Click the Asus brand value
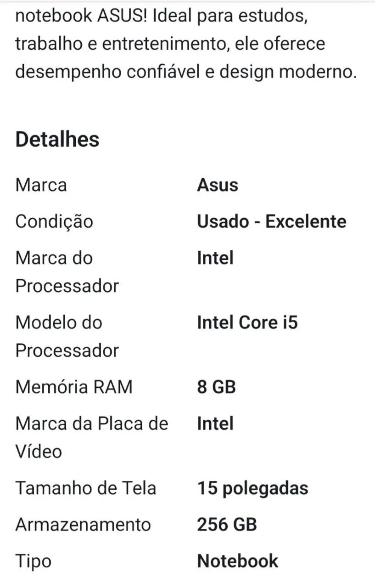 coord(218,185)
